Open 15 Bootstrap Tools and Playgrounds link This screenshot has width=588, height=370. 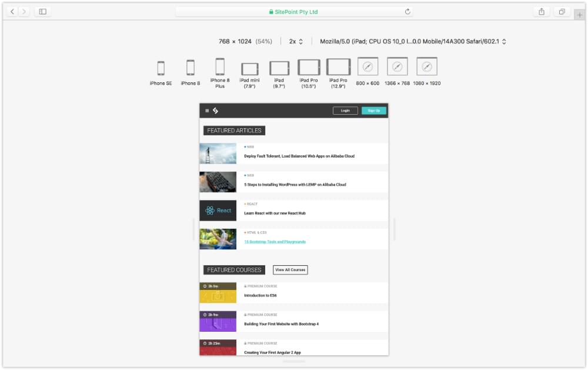[x=275, y=242]
